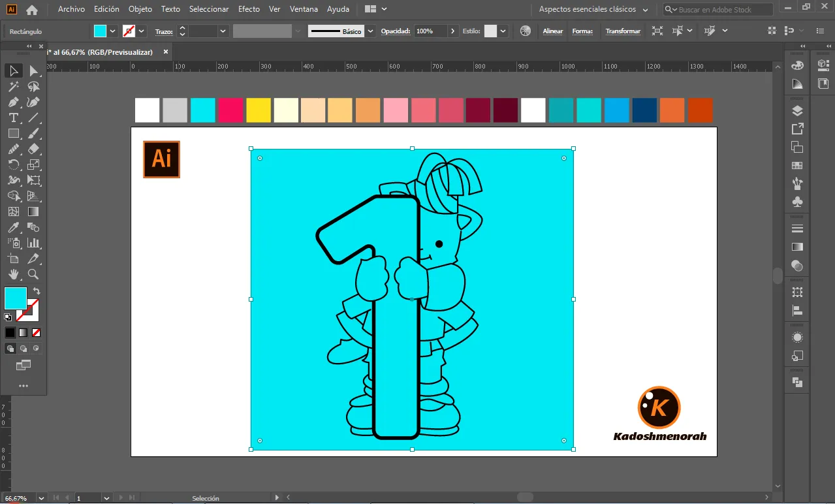Select the Selection (black arrow) tool
Image resolution: width=835 pixels, height=504 pixels.
coord(13,71)
